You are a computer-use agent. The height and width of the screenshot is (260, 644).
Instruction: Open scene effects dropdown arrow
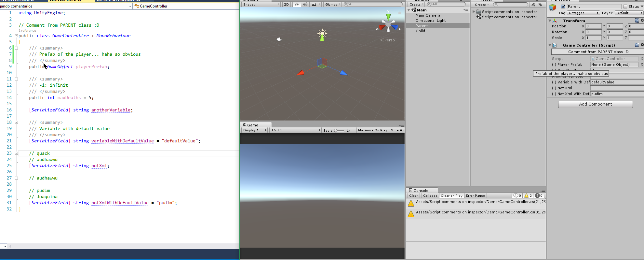point(319,4)
